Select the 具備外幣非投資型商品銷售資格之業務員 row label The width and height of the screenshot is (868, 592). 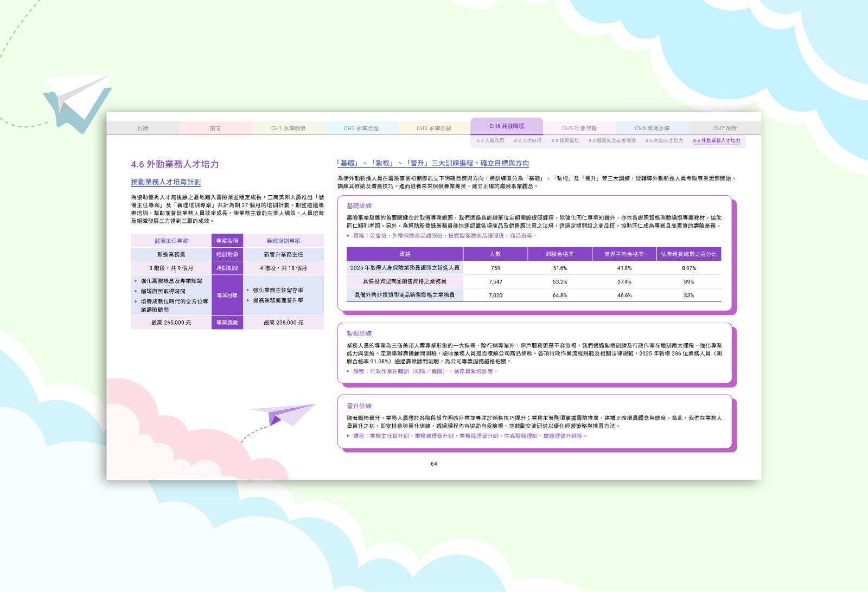[x=405, y=295]
